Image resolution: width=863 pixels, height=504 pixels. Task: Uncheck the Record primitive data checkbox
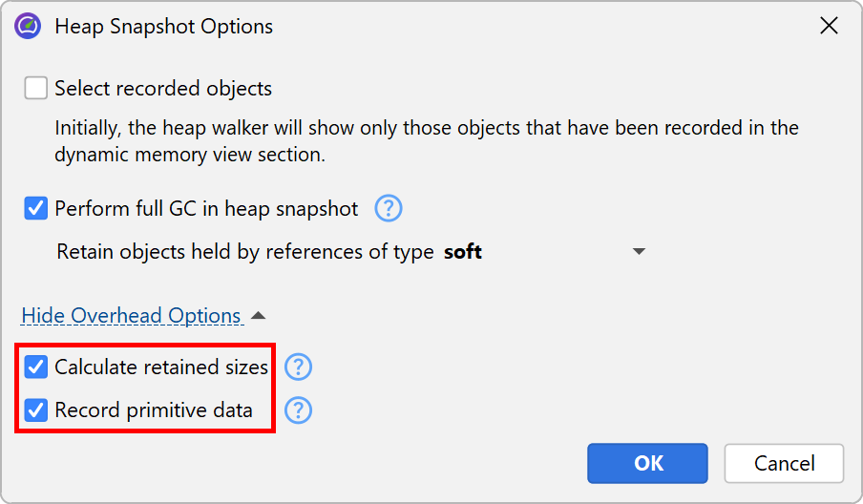(36, 410)
